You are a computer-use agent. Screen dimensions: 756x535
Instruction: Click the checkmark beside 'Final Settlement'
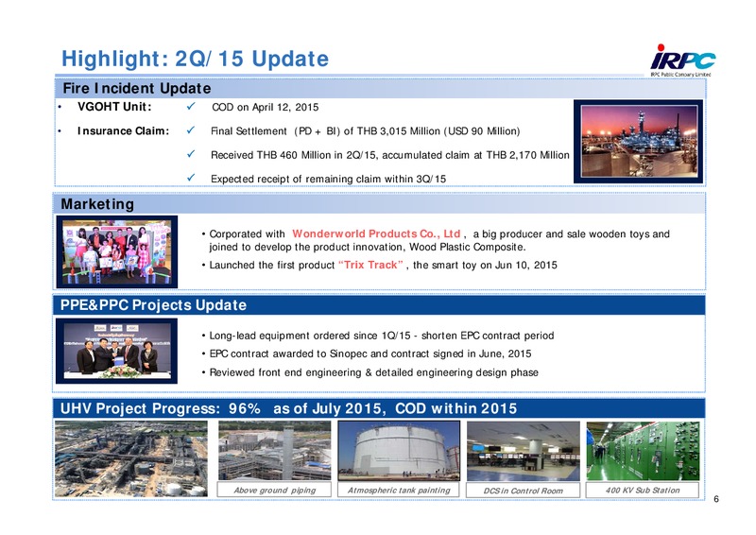click(191, 130)
